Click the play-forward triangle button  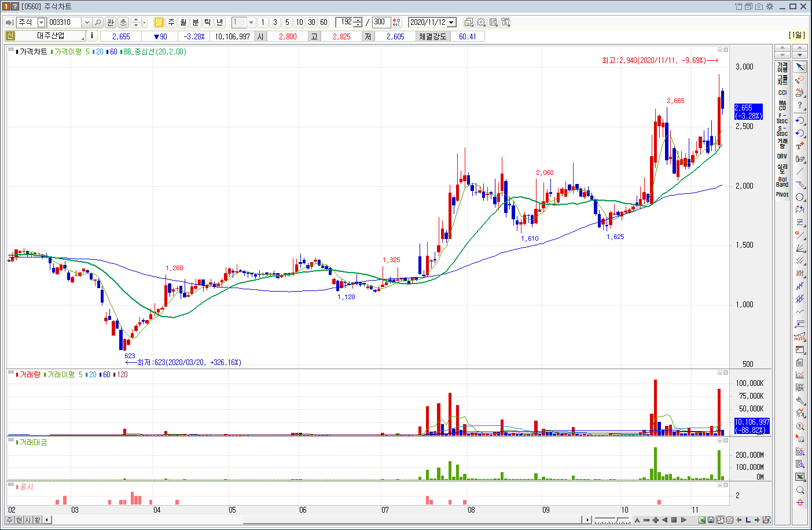[684, 520]
